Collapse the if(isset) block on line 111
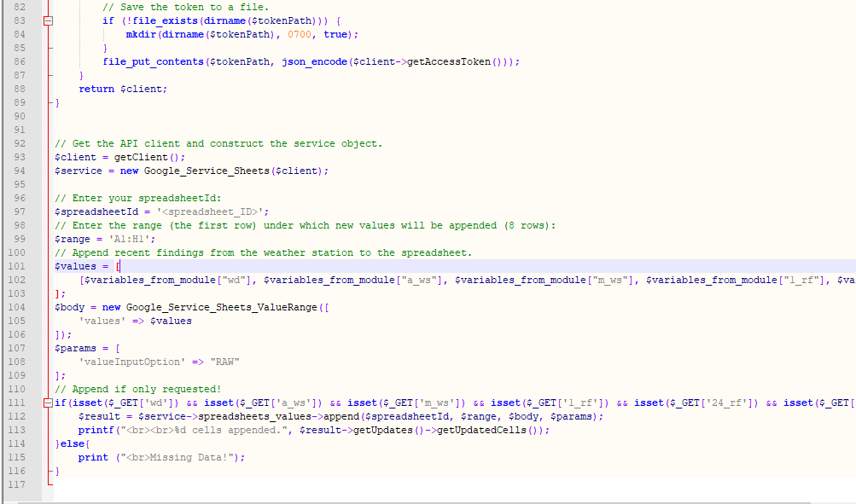856x504 pixels. click(49, 403)
